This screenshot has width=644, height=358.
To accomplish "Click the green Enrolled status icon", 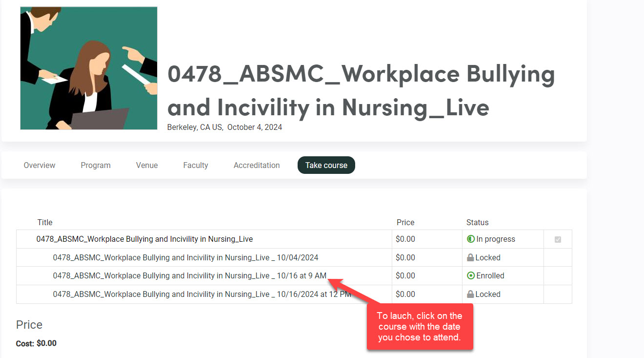I will point(471,276).
